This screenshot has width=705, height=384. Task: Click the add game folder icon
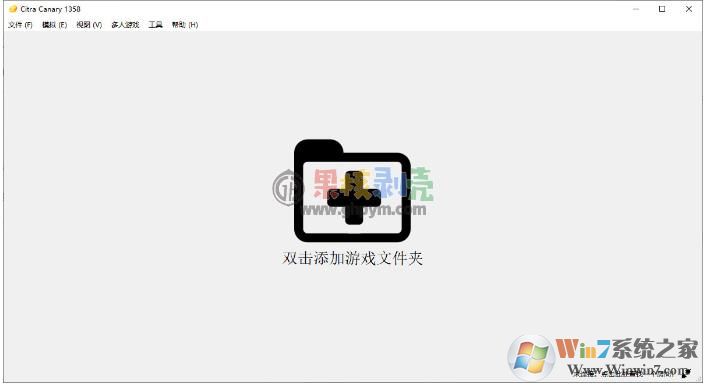click(x=352, y=191)
